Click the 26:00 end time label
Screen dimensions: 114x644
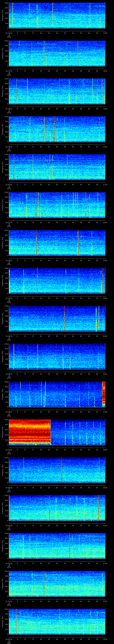pyautogui.click(x=105, y=374)
